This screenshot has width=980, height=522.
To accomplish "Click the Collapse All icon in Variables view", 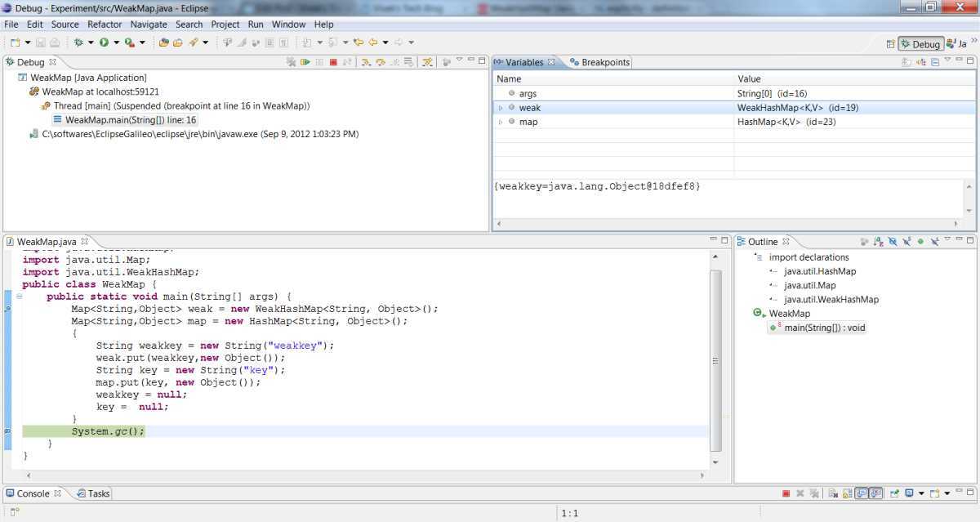I will [935, 61].
